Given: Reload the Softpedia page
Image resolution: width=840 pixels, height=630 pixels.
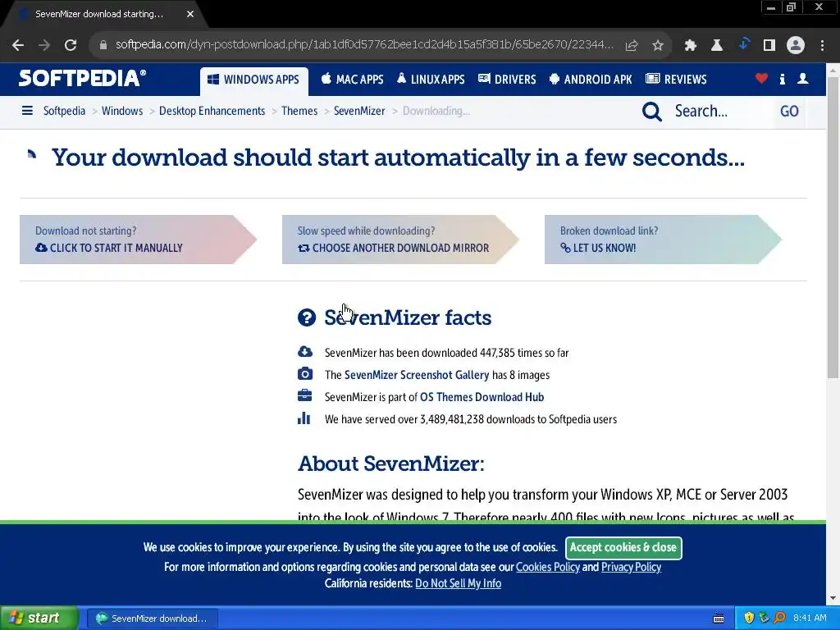Looking at the screenshot, I should tap(71, 45).
